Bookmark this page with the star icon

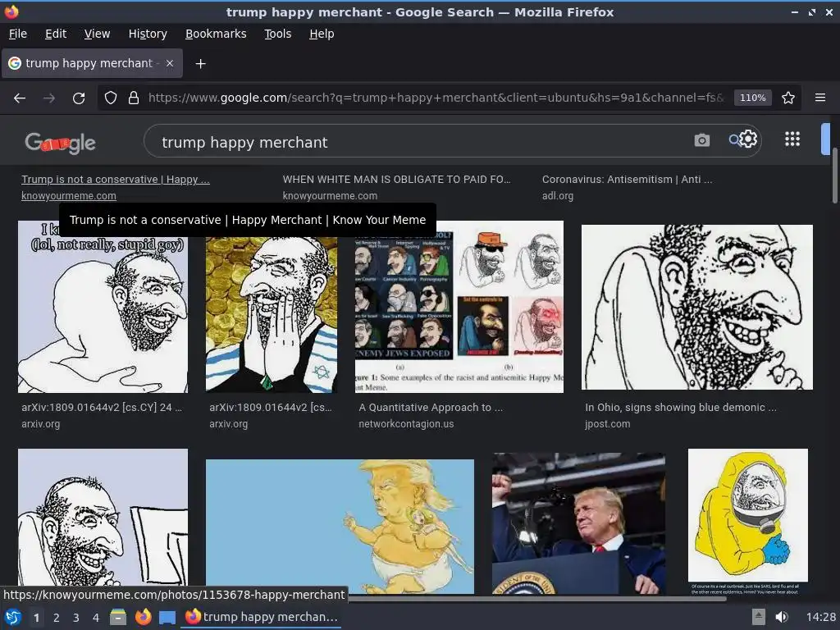tap(788, 98)
